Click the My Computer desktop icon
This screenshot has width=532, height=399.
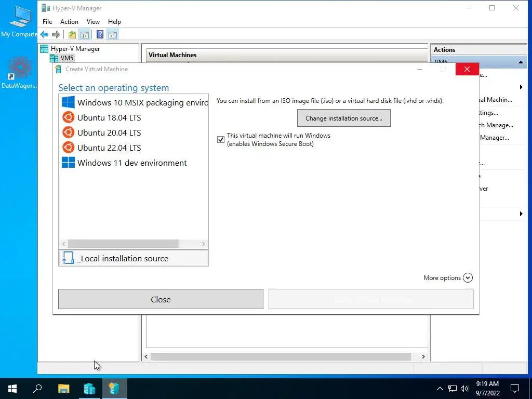pyautogui.click(x=19, y=21)
